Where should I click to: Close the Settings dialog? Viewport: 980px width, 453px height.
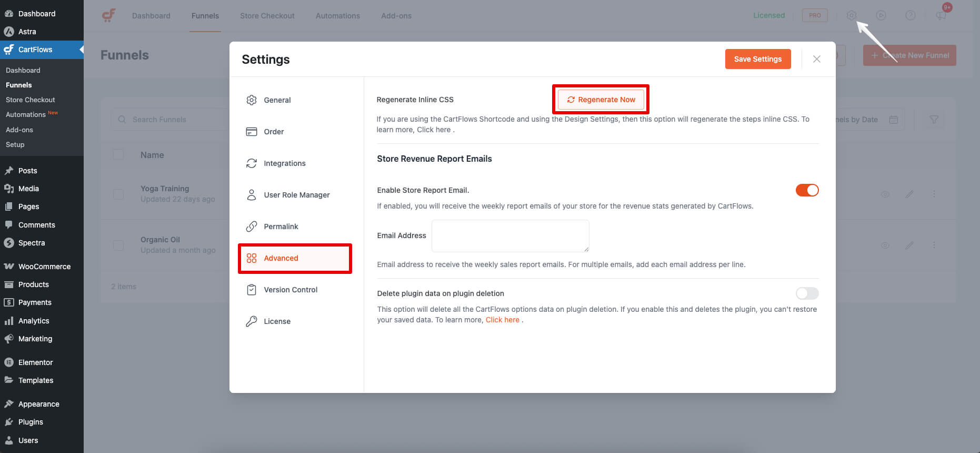(x=817, y=59)
